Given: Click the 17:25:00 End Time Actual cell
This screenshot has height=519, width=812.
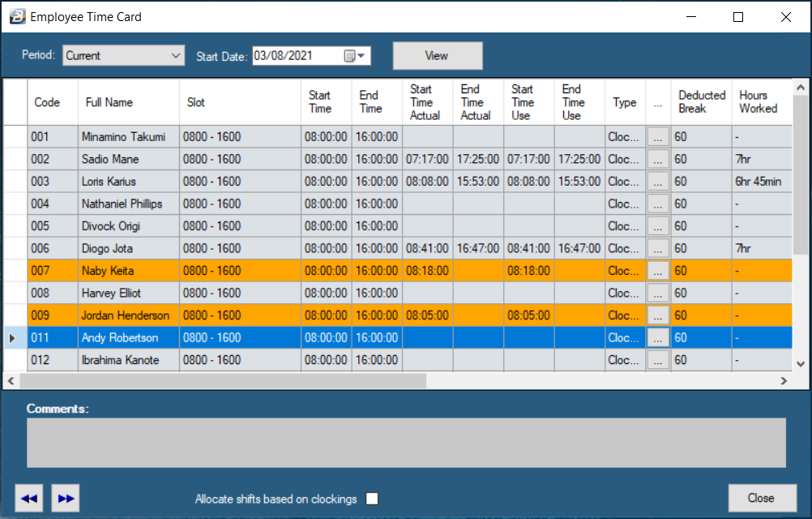Looking at the screenshot, I should click(x=478, y=160).
